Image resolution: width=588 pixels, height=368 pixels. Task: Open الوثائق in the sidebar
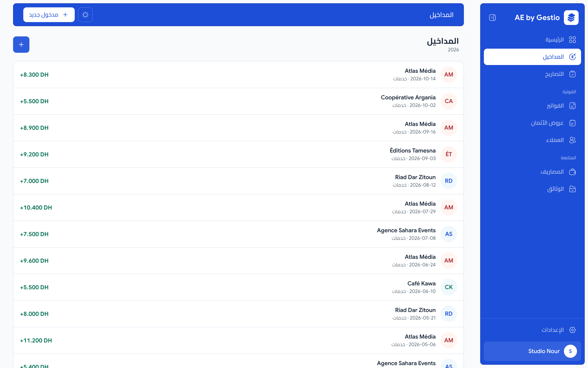click(x=532, y=189)
